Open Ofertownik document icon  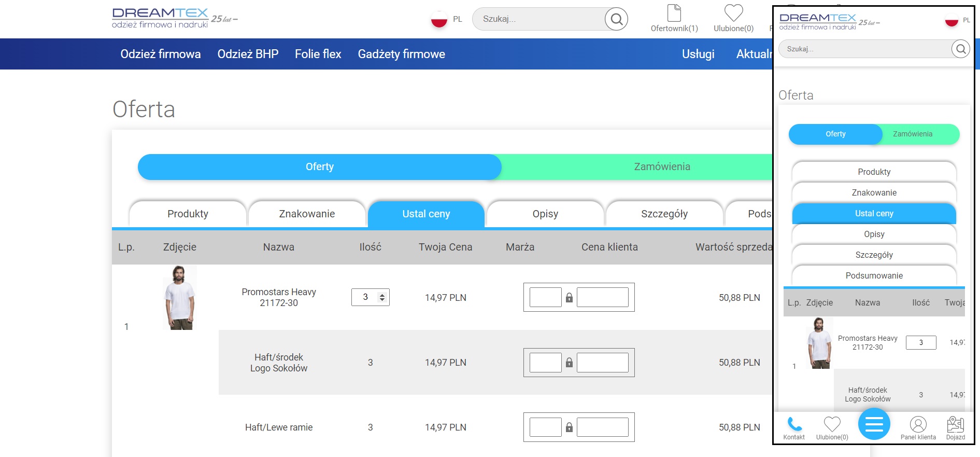(674, 12)
